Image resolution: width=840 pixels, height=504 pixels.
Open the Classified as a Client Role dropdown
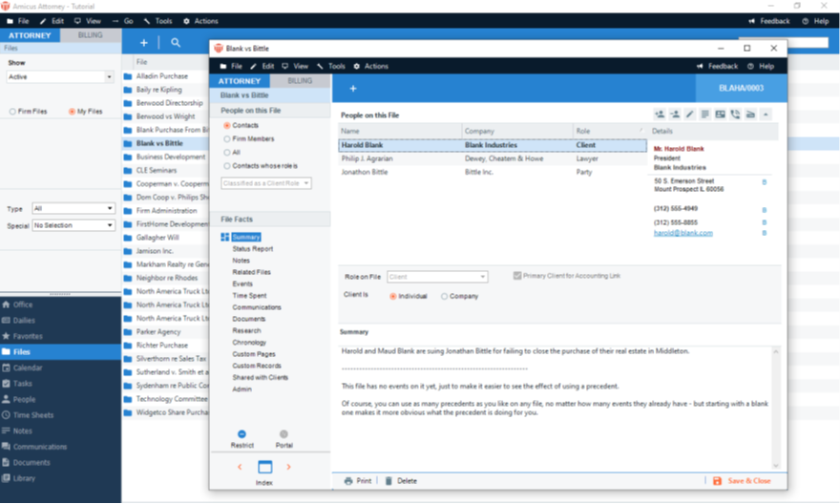click(x=266, y=183)
